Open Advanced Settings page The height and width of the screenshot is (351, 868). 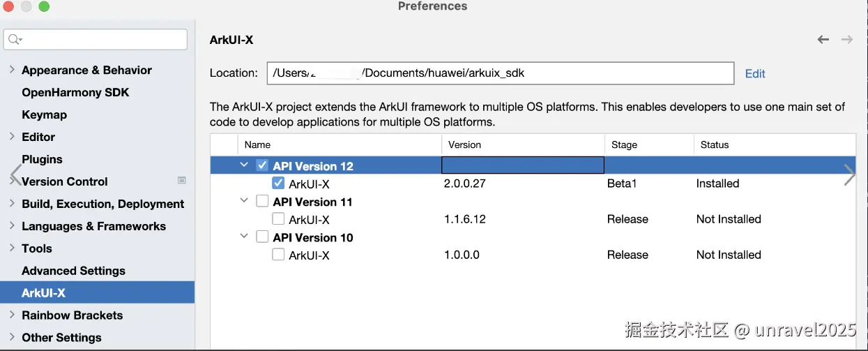click(73, 271)
